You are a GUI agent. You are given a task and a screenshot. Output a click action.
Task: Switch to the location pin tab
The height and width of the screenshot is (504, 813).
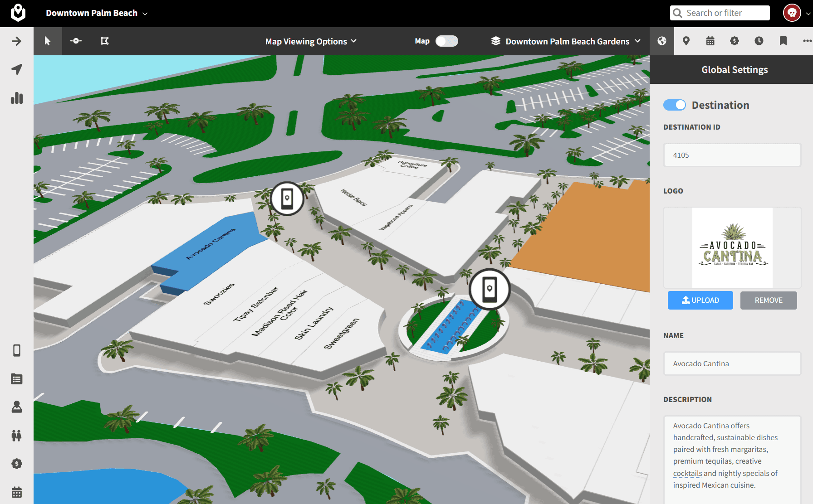tap(686, 41)
